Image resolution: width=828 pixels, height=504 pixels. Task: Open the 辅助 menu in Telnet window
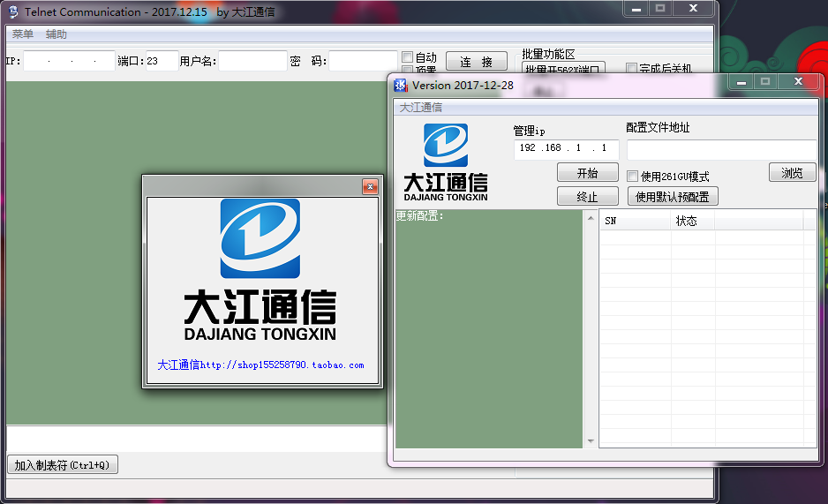[x=56, y=34]
